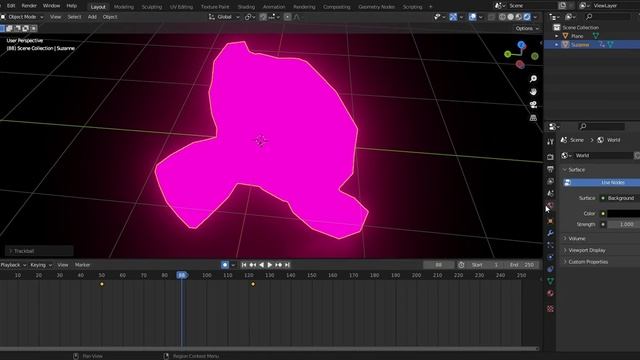Viewport: 640px width, 360px height.
Task: Click the Play animation button
Action: [270, 265]
